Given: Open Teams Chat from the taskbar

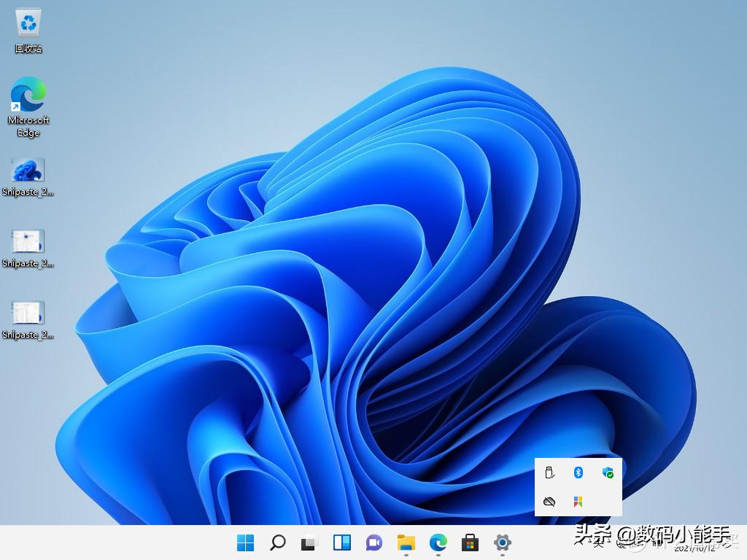Looking at the screenshot, I should pos(373,542).
